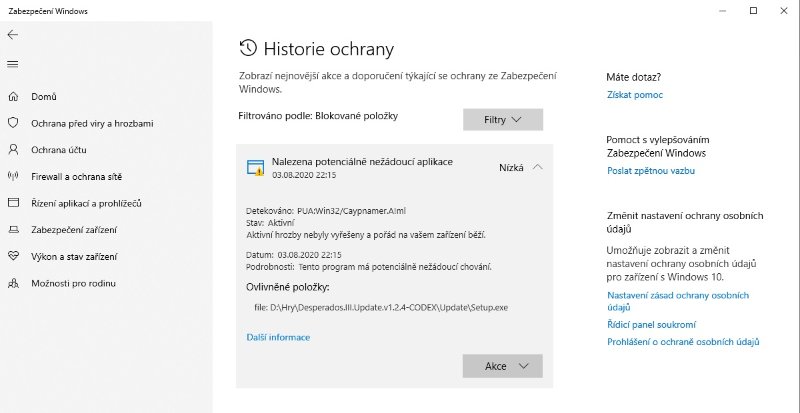The image size is (800, 413).
Task: Select Možnosti pro rodinu
Action: 73,283
